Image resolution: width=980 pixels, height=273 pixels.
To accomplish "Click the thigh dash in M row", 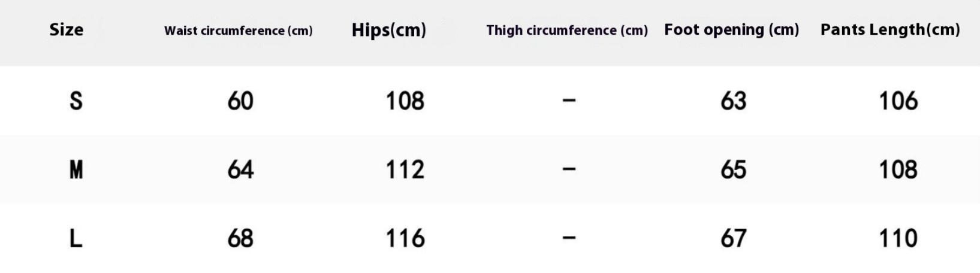I will 569,170.
